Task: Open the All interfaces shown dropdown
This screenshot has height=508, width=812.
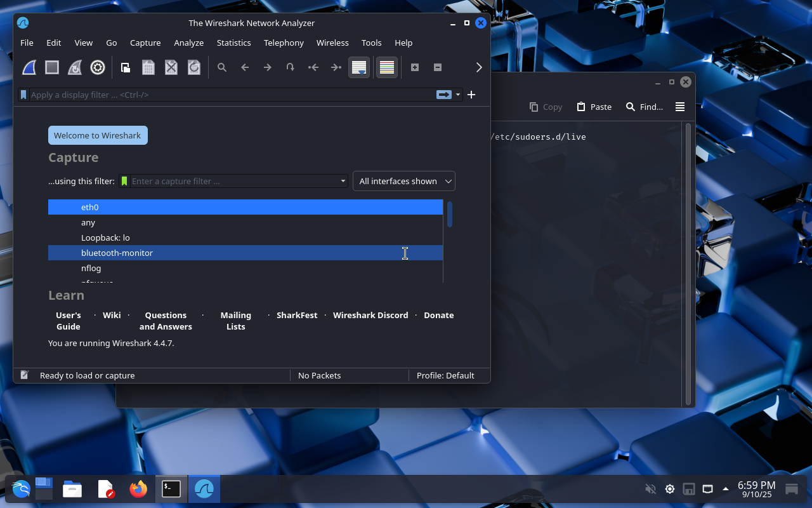Action: click(x=404, y=181)
